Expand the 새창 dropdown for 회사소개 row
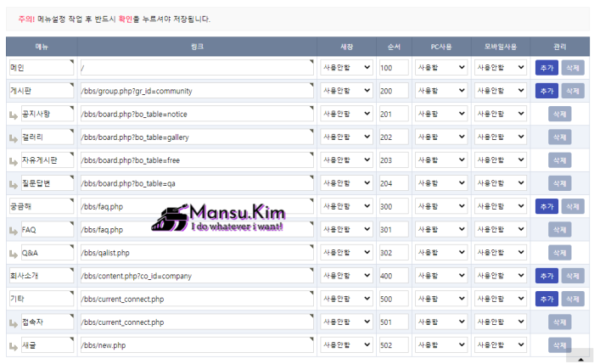The image size is (594, 364). coord(346,276)
